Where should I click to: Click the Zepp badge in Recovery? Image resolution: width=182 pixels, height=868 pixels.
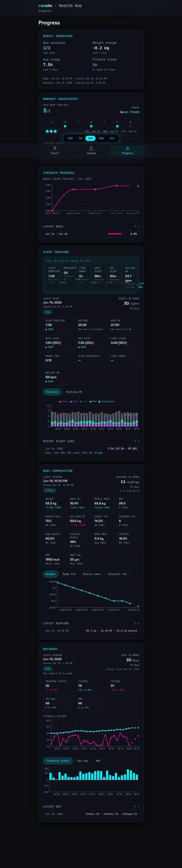point(48,669)
